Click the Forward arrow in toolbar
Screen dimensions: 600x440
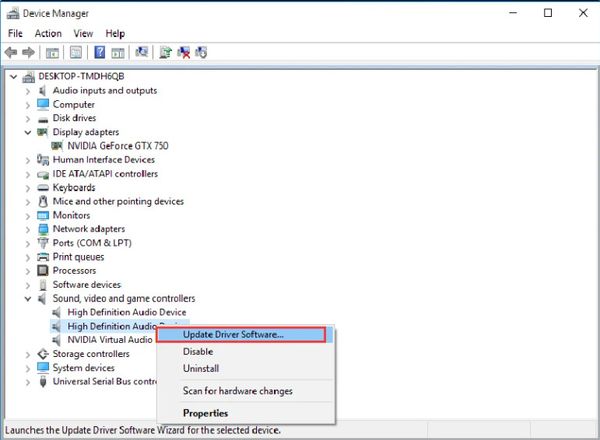coord(28,52)
